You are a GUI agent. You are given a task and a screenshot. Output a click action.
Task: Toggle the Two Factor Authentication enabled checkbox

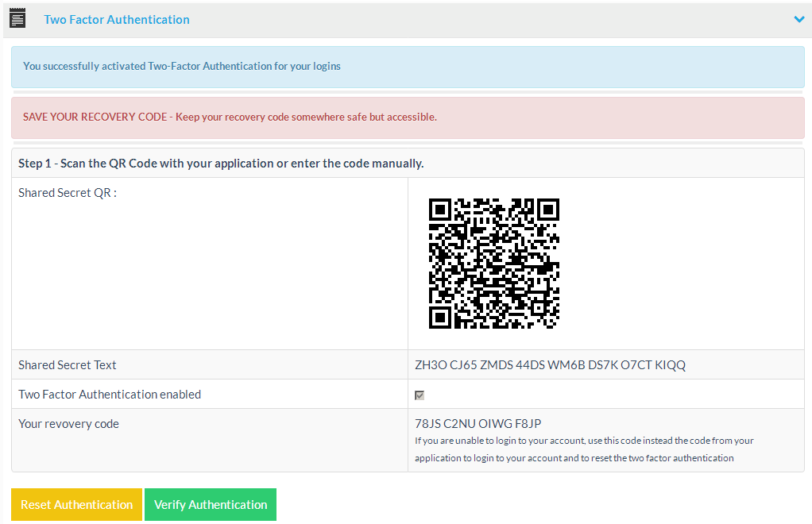click(x=420, y=395)
